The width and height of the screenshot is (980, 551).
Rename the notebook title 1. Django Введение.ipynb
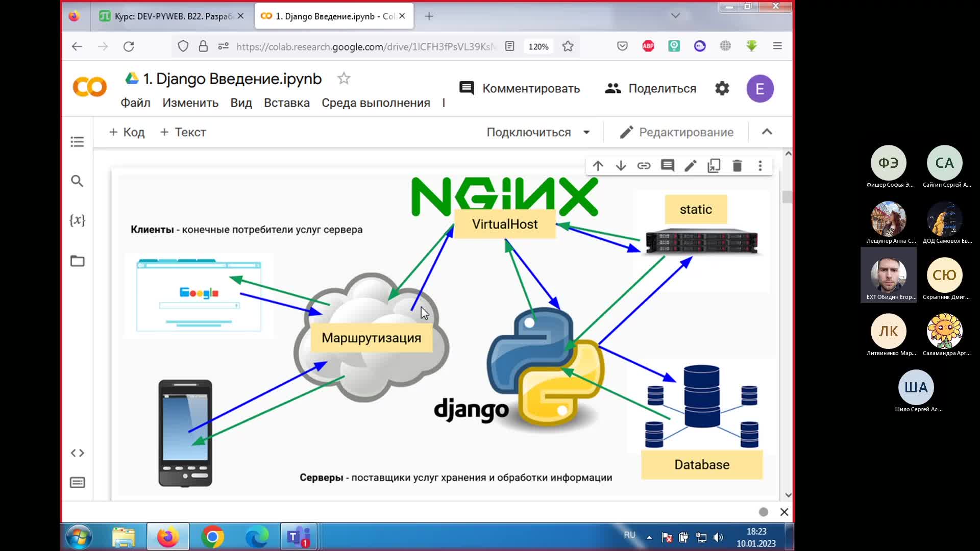click(233, 79)
